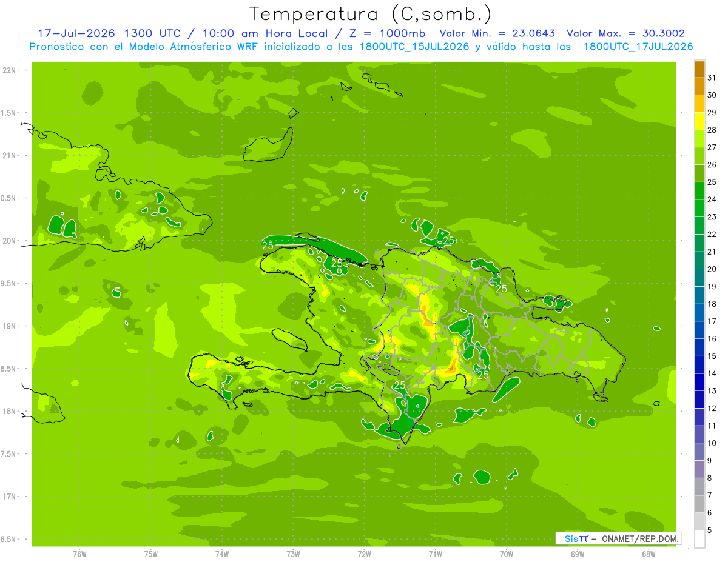Select the teal colorbar segment between 19 and 20
This screenshot has height=562, width=728.
(x=699, y=278)
